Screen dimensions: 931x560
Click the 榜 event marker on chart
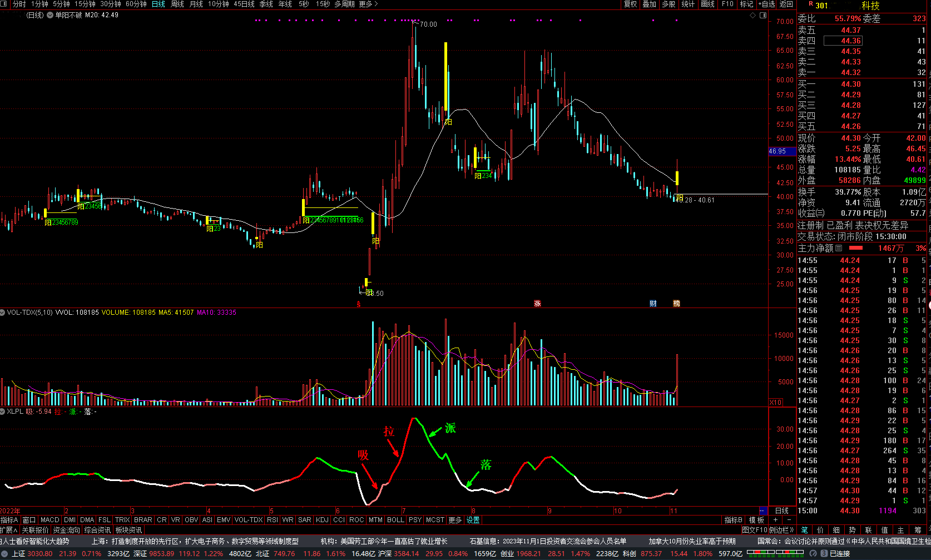coord(676,303)
